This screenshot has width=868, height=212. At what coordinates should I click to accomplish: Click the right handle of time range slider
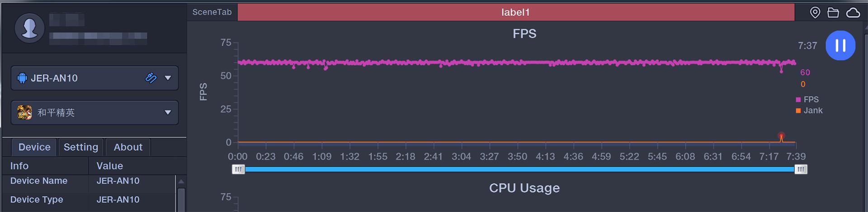801,169
